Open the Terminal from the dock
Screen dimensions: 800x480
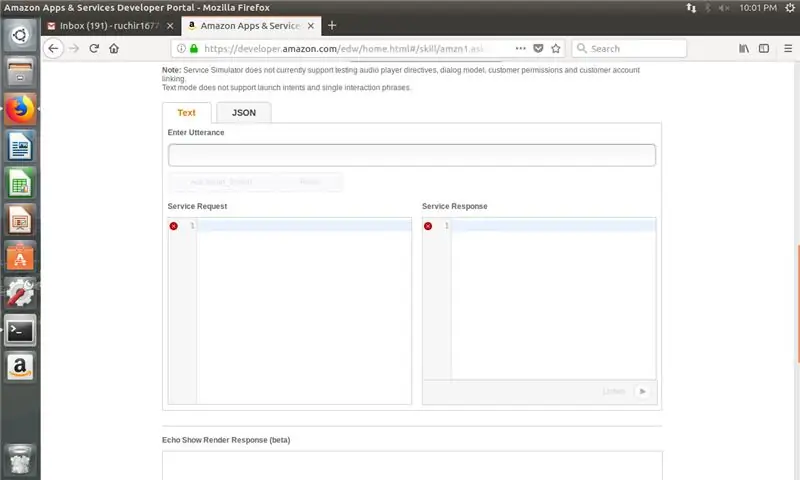(20, 331)
